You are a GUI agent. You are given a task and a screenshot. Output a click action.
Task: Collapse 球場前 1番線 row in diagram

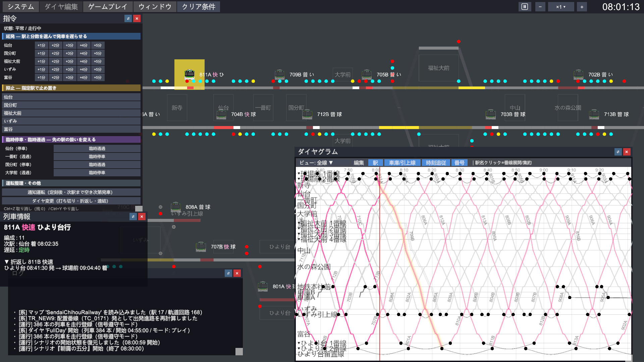pos(299,173)
